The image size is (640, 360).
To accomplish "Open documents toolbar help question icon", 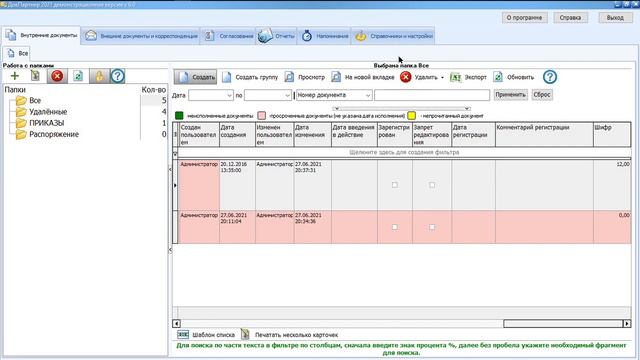I will (550, 77).
